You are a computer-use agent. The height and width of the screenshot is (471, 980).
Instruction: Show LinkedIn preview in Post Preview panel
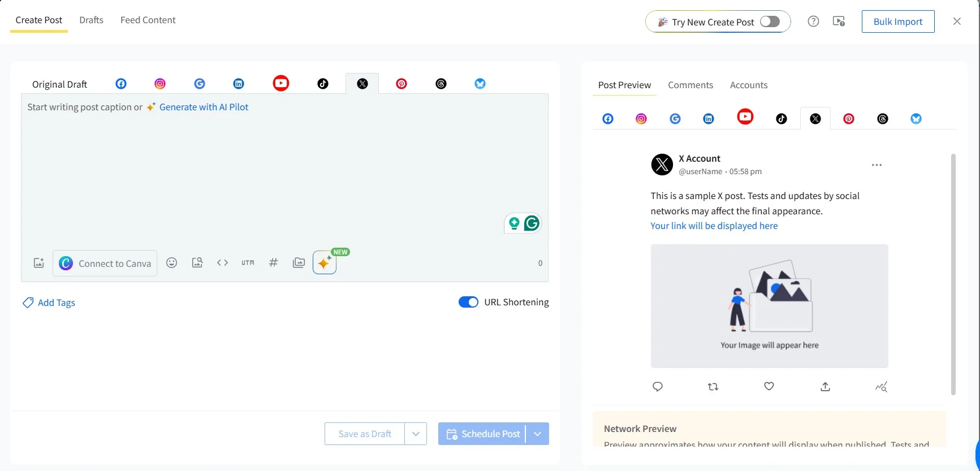pyautogui.click(x=709, y=119)
